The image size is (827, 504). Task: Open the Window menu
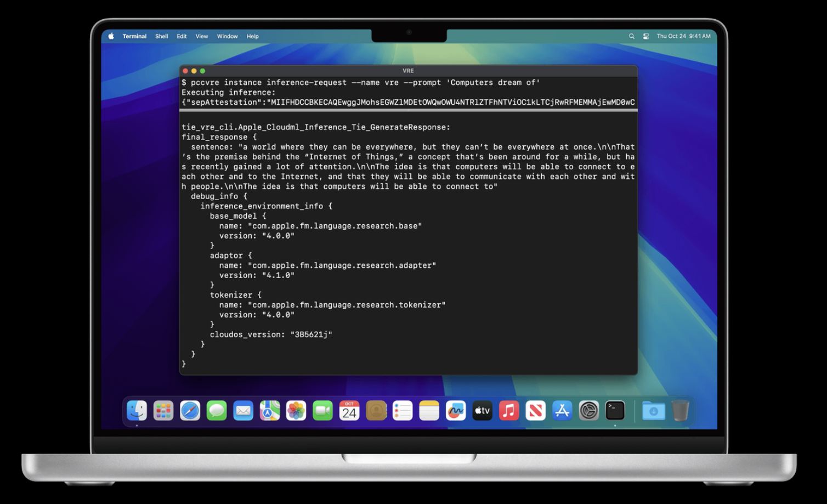227,36
